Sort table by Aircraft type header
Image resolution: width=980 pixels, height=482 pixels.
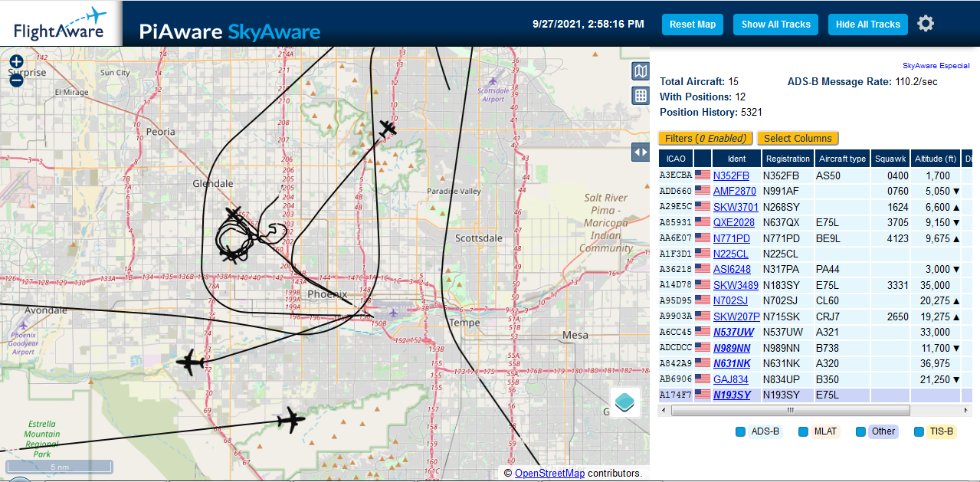click(x=842, y=159)
